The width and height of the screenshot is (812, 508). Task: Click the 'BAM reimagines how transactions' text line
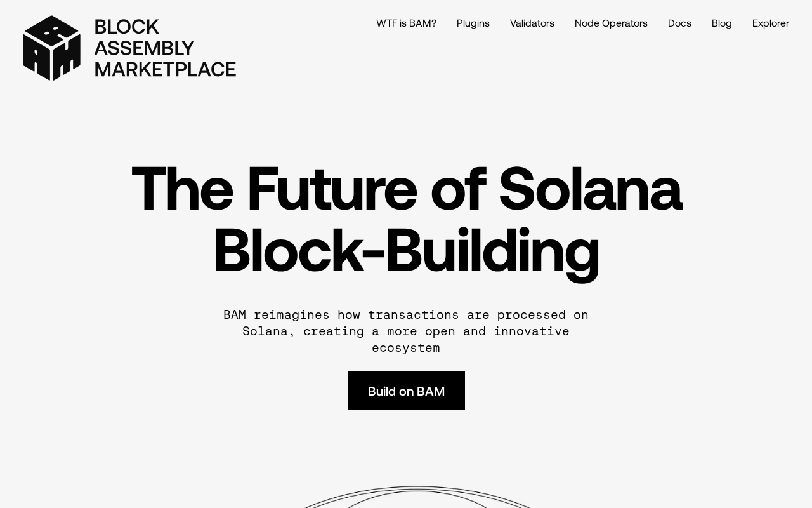tap(406, 315)
